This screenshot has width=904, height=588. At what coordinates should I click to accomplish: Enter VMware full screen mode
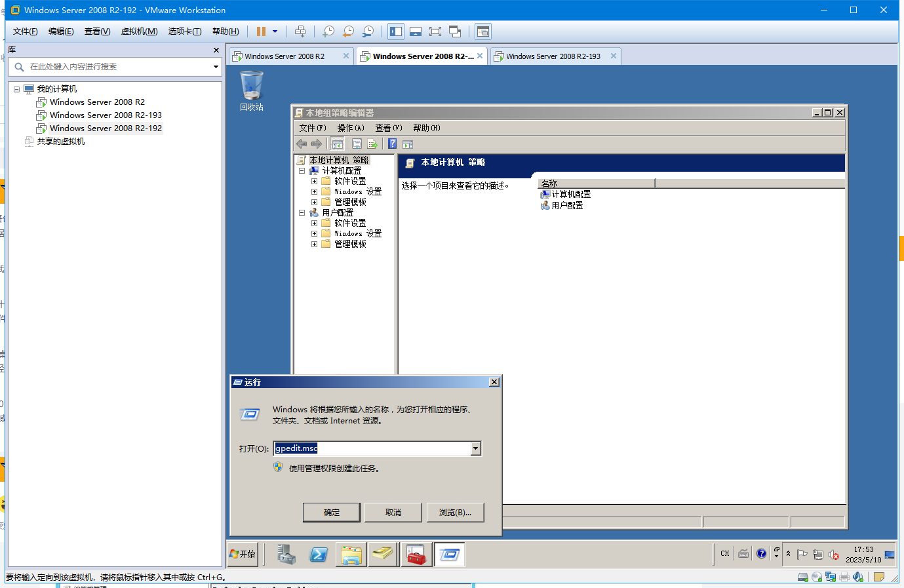[x=435, y=31]
